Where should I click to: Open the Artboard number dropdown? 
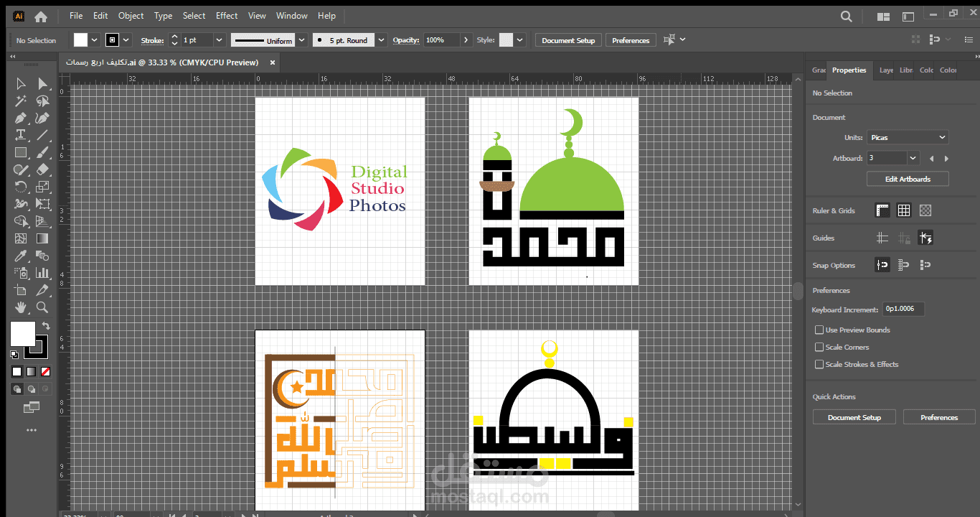tap(913, 158)
